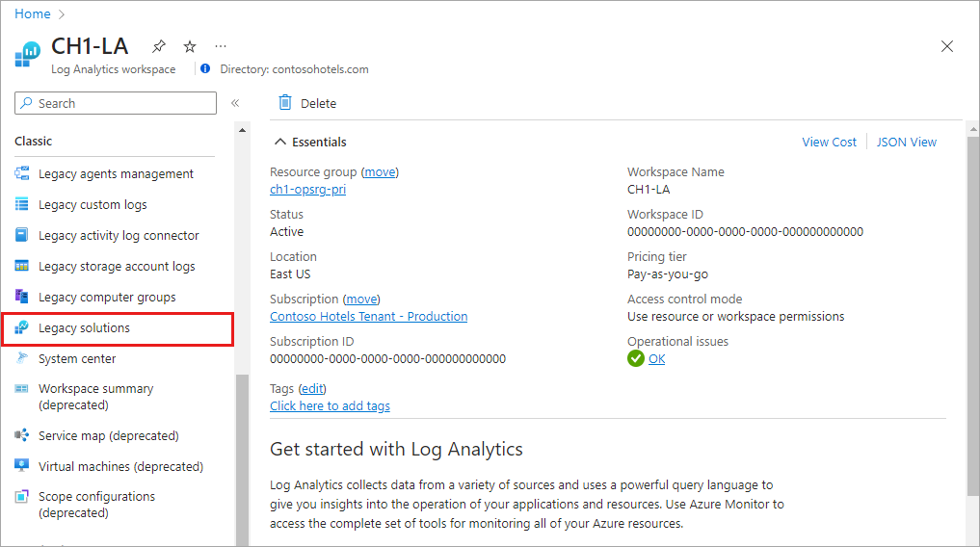
Task: Open the more options ellipsis menu
Action: pos(221,46)
